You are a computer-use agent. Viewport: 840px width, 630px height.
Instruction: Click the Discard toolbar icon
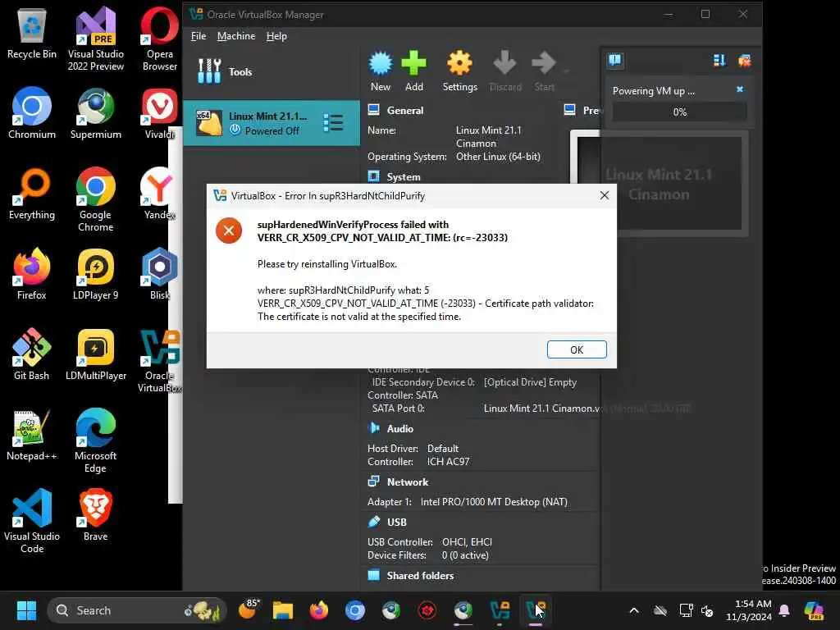505,71
